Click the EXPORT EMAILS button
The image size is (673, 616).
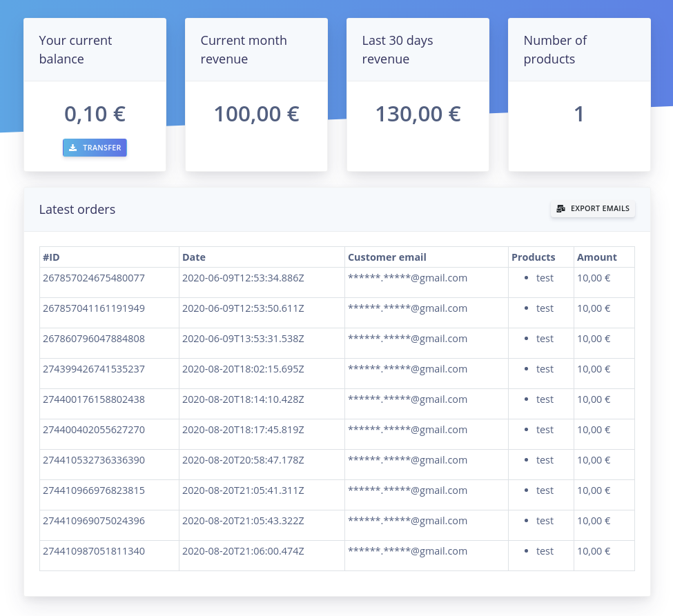(x=593, y=208)
